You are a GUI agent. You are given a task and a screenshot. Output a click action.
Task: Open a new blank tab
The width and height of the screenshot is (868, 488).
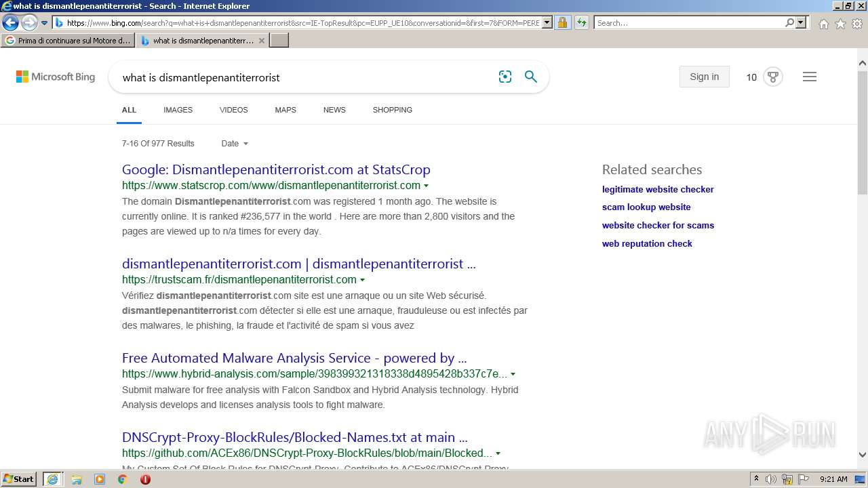click(279, 41)
